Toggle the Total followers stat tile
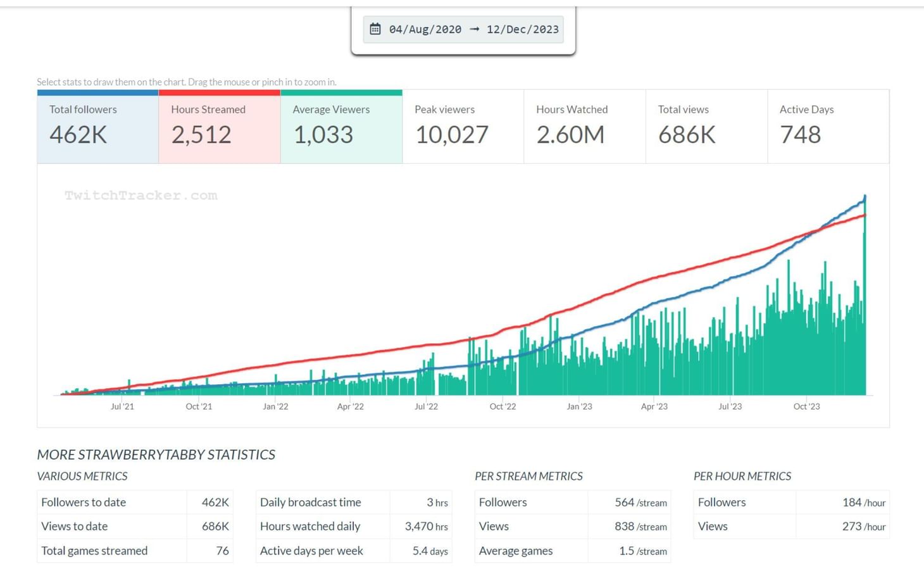 coord(97,127)
